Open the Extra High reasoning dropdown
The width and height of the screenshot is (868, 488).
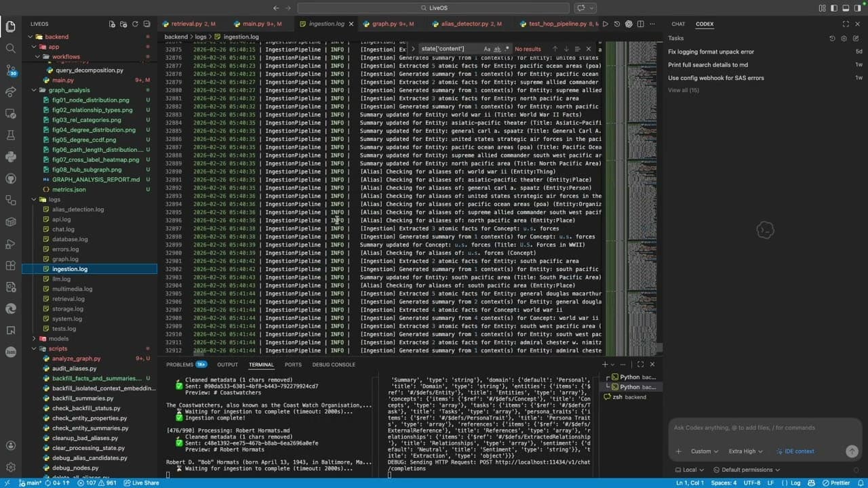745,451
